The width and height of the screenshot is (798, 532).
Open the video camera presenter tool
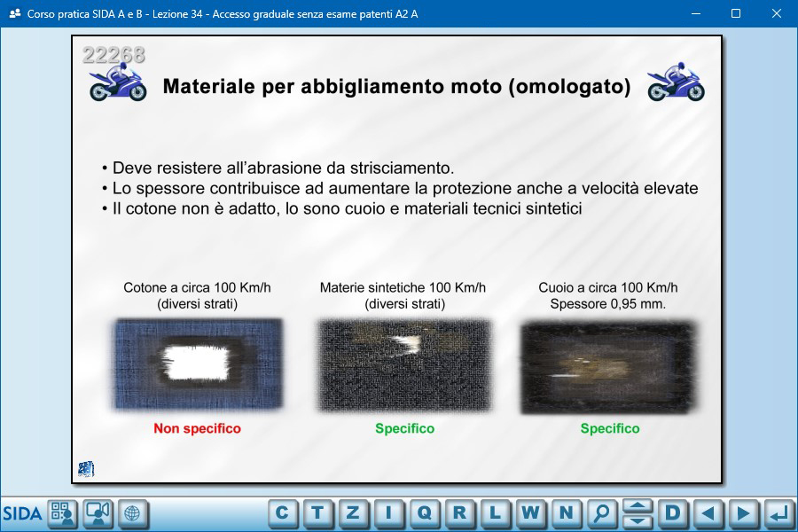98,513
